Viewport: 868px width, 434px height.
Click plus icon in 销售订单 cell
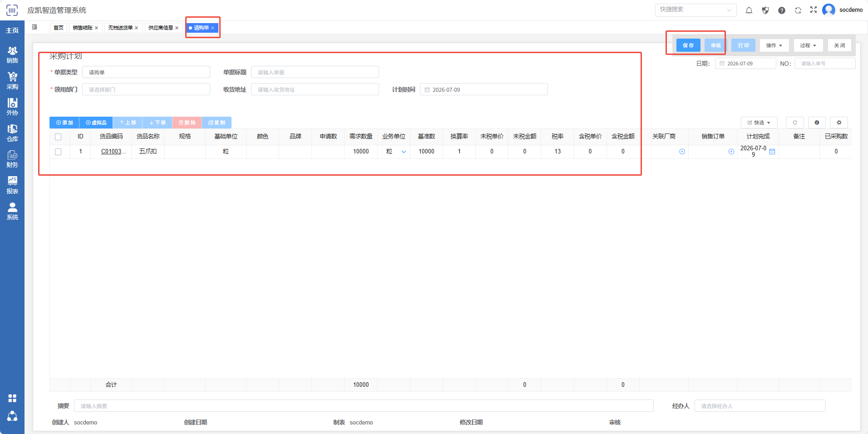coord(731,152)
